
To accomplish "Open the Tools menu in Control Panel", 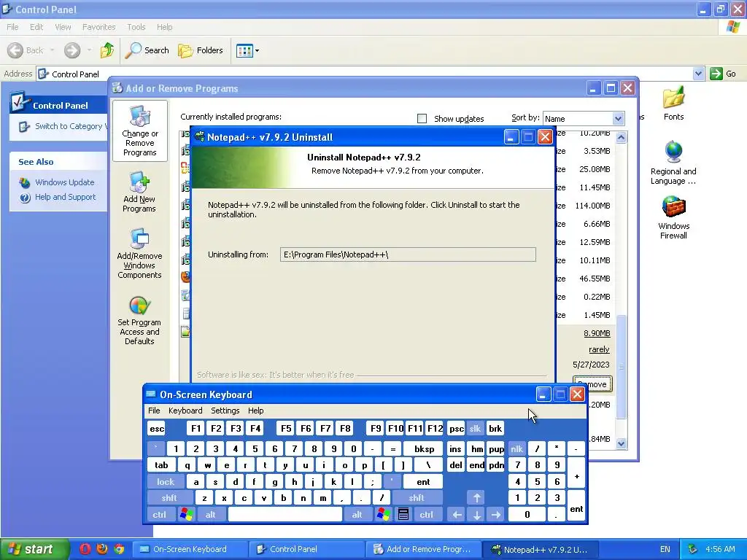I will coord(136,27).
